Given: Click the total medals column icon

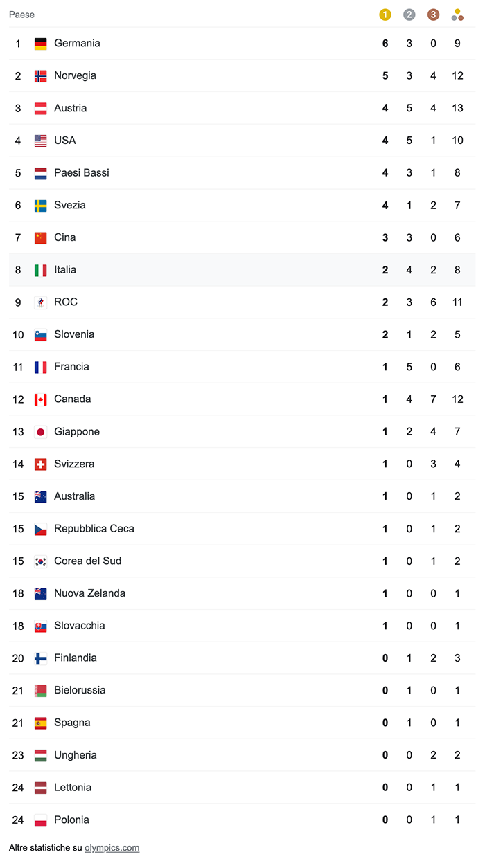Looking at the screenshot, I should pyautogui.click(x=457, y=15).
